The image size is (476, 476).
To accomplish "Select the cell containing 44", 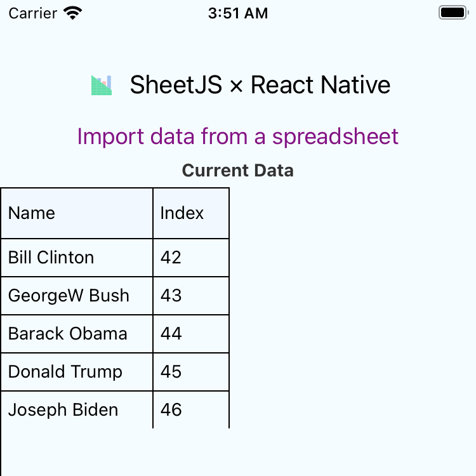I will [190, 334].
